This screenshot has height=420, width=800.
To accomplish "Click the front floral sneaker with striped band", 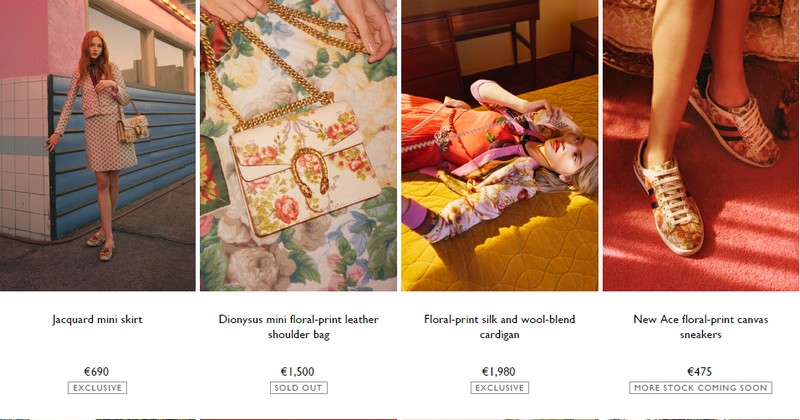I will click(668, 199).
